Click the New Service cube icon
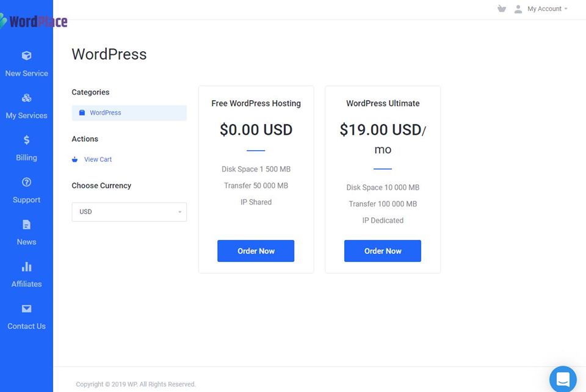 26,56
